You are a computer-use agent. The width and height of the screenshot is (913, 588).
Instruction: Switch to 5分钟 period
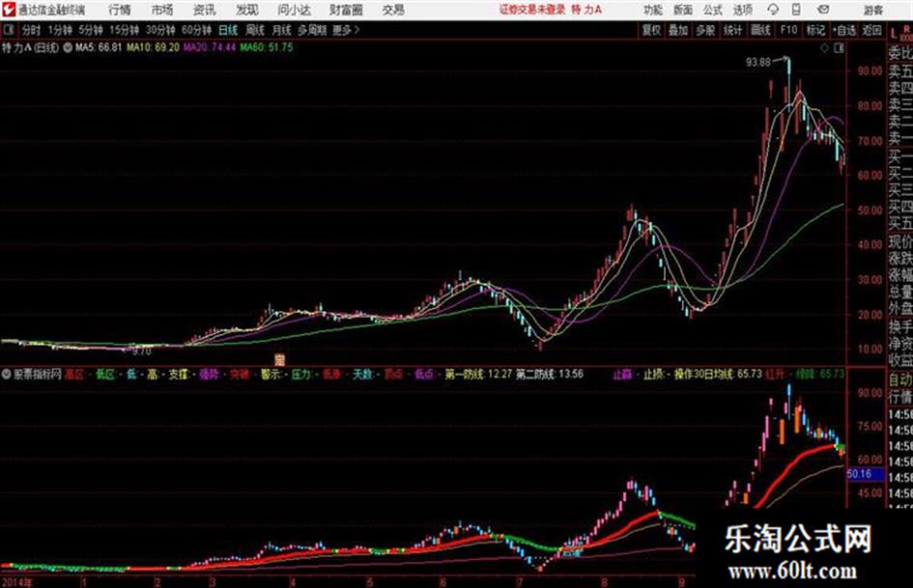(x=90, y=30)
